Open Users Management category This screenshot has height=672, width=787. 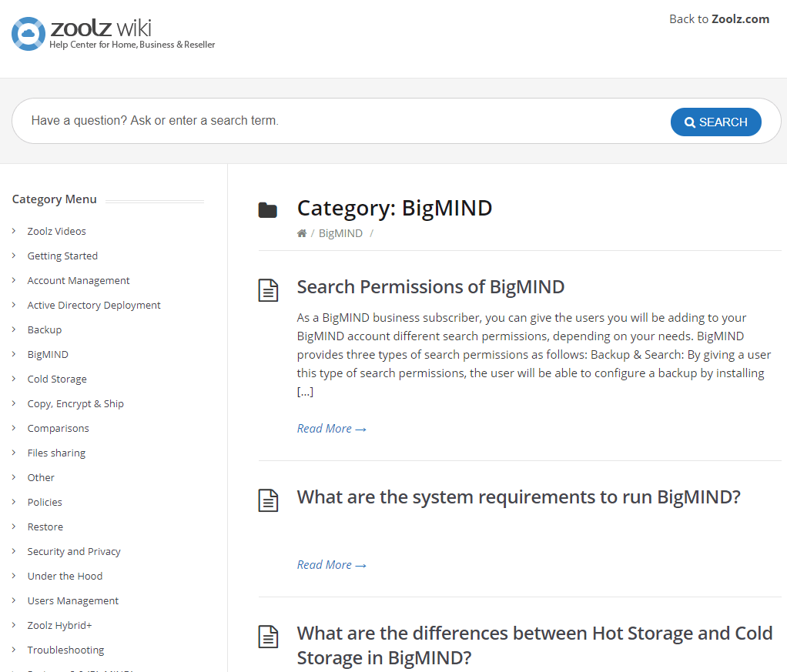click(x=73, y=600)
